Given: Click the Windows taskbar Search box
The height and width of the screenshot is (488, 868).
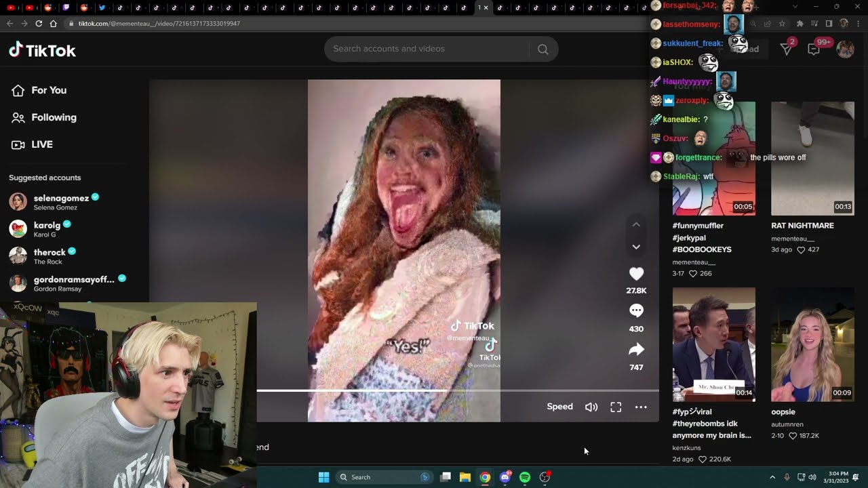Looking at the screenshot, I should (x=385, y=477).
